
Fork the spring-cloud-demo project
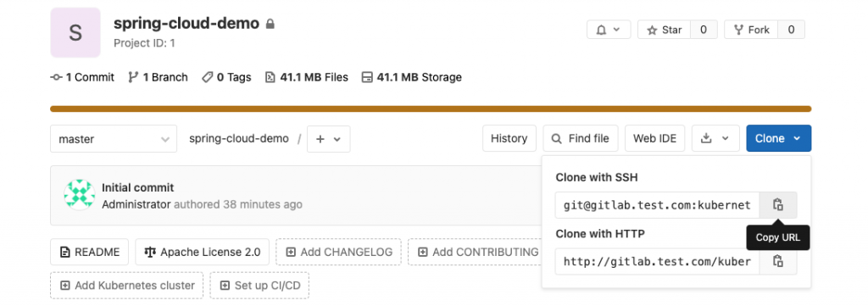point(751,30)
